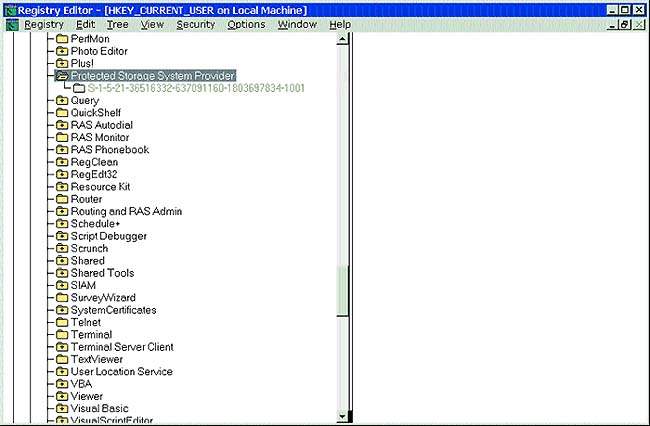650x426 pixels.
Task: Open the Options menu
Action: [x=246, y=25]
